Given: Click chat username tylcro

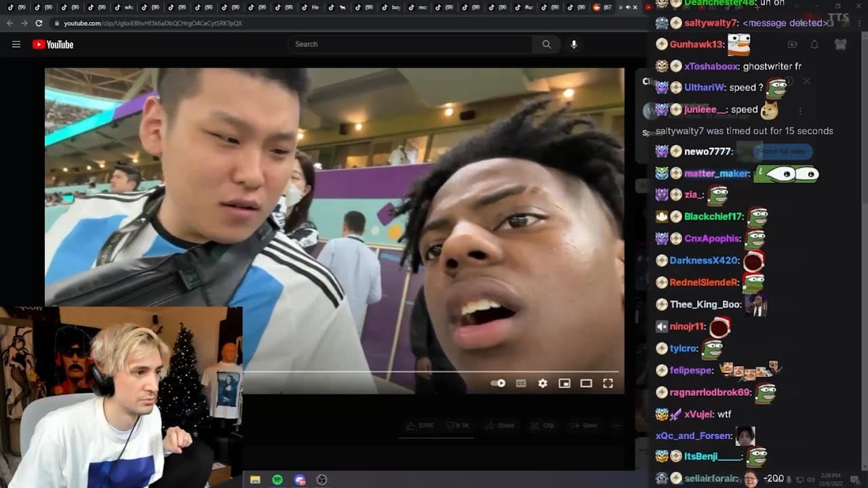Looking at the screenshot, I should pos(684,348).
